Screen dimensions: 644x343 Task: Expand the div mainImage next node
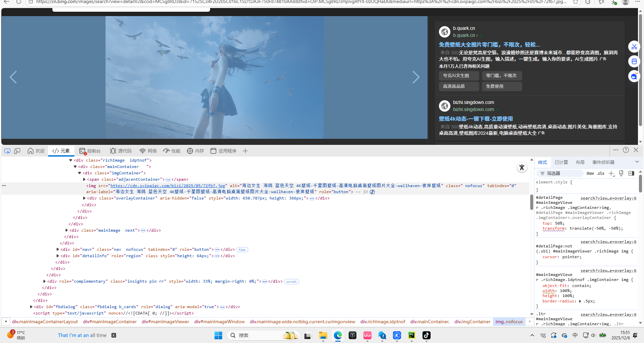tap(66, 230)
